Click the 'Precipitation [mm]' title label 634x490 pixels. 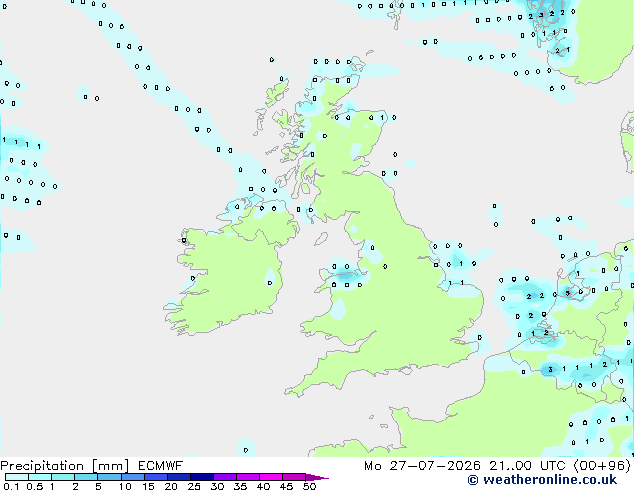click(65, 466)
